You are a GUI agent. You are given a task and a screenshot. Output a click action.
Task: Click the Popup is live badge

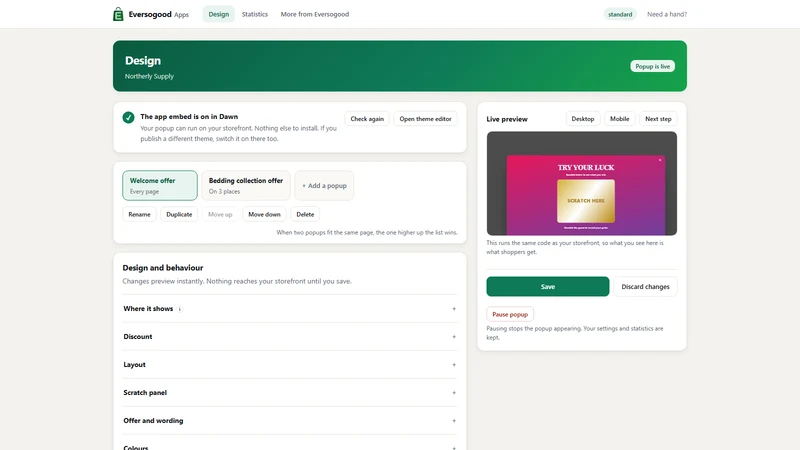coord(653,66)
